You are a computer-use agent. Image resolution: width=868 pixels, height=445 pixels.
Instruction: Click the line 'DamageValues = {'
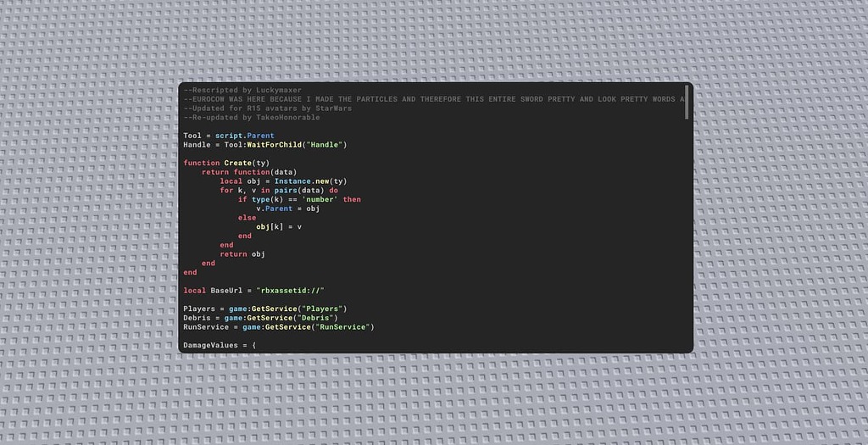(220, 345)
